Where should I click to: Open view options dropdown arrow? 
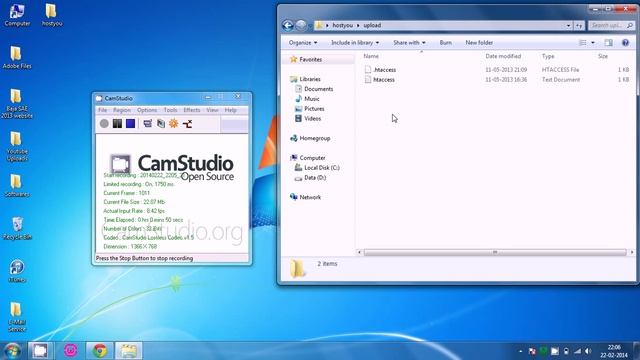pos(593,42)
